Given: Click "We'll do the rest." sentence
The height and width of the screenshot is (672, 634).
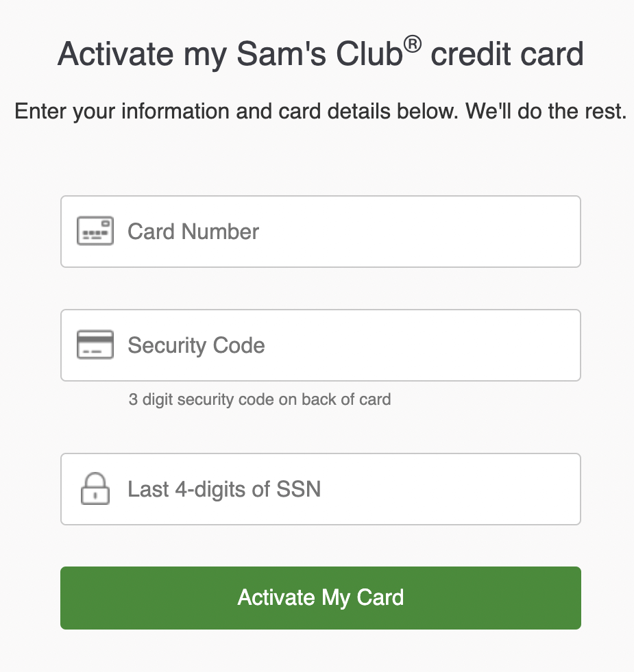Looking at the screenshot, I should coord(546,111).
